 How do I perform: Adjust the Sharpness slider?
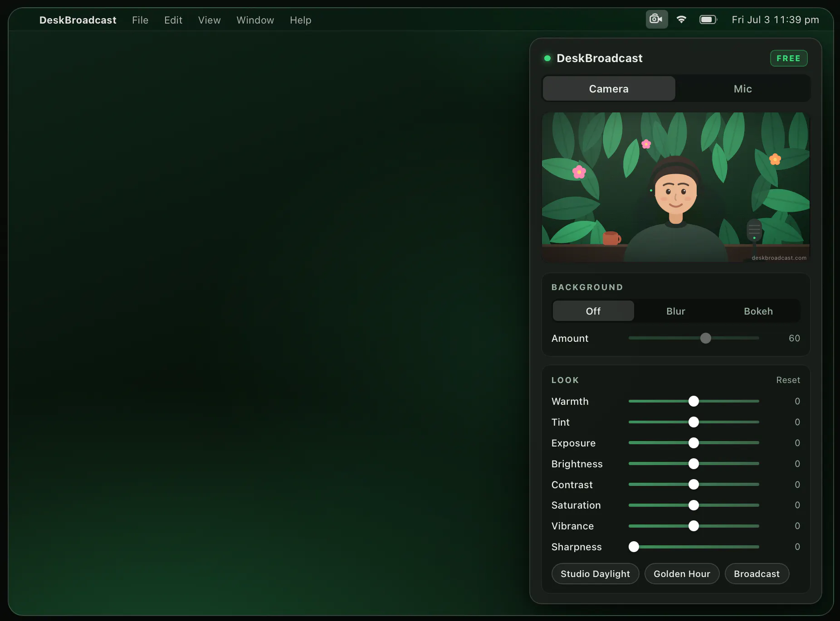(x=693, y=547)
